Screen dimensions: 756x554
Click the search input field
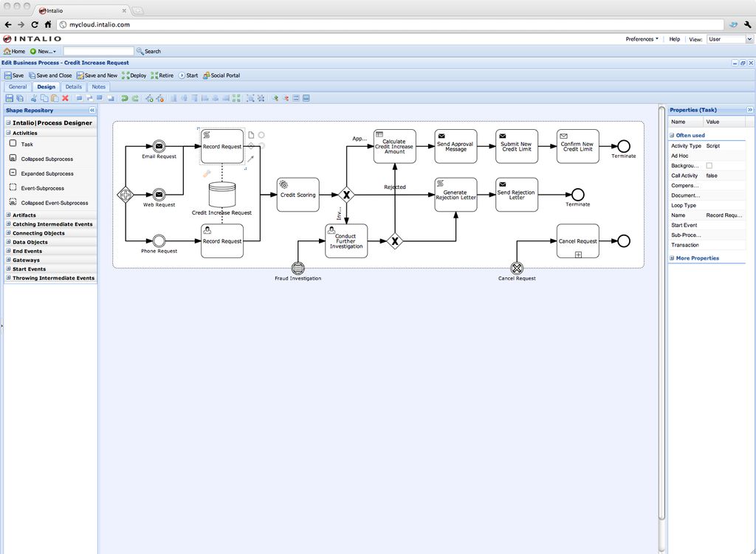pyautogui.click(x=98, y=51)
